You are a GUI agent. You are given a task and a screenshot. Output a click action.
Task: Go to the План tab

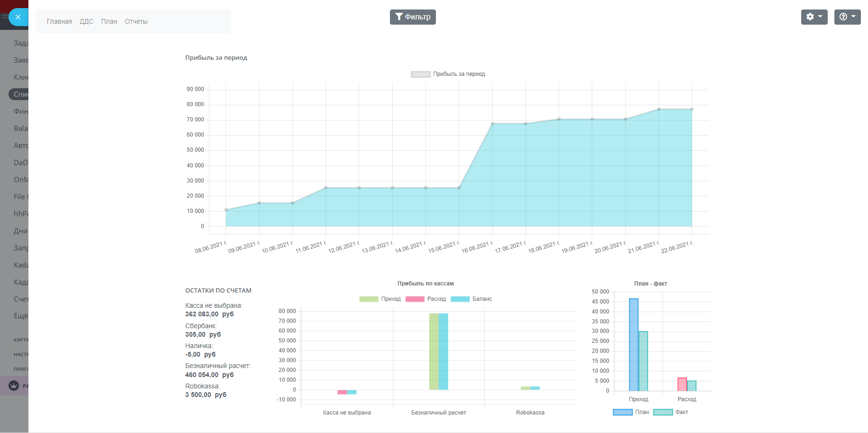[x=109, y=21]
